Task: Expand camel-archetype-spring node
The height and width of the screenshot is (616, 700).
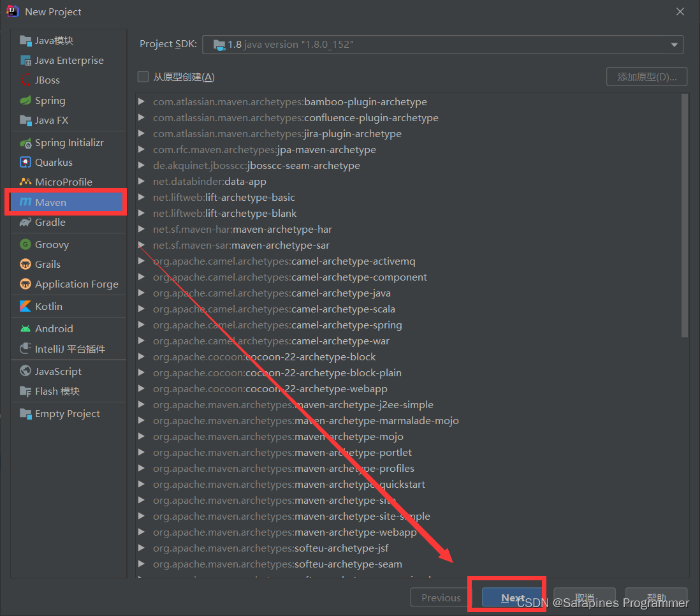Action: click(x=142, y=325)
